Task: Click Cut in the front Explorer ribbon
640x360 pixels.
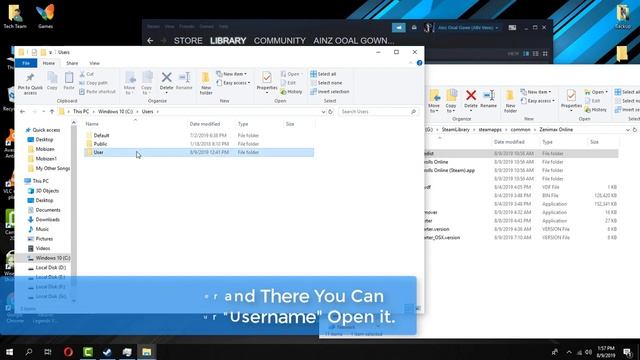Action: 87,74
